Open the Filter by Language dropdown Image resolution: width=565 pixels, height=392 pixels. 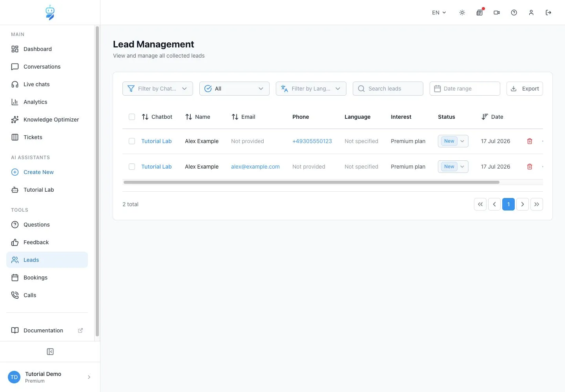tap(311, 89)
